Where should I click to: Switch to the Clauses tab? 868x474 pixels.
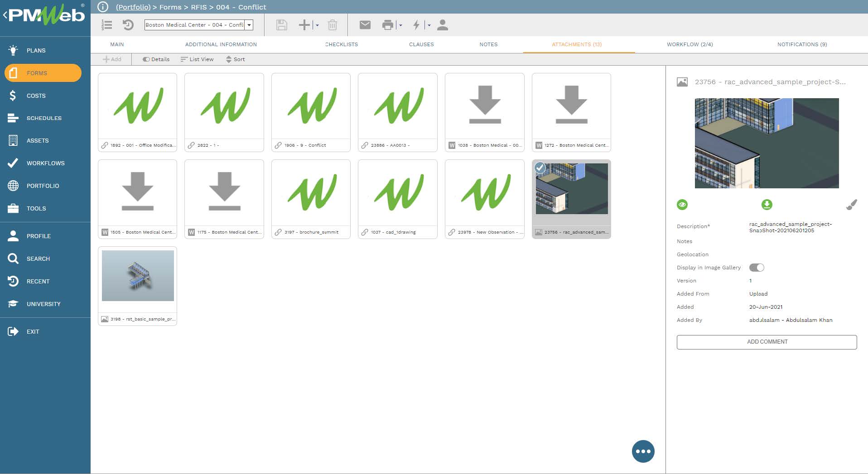point(421,44)
